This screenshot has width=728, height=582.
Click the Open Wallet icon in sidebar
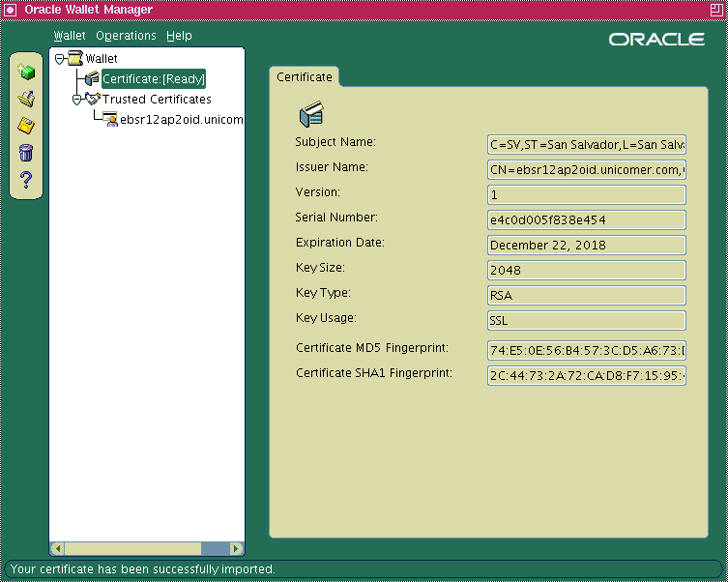(x=26, y=99)
